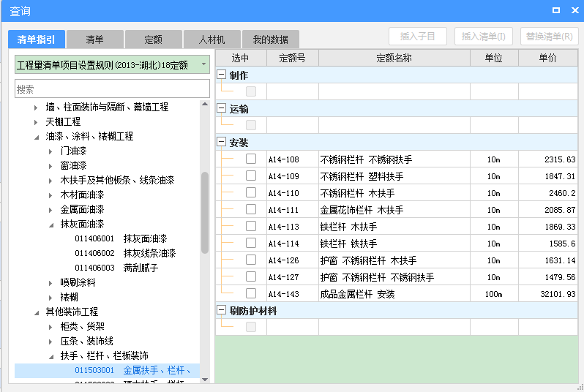Click the 替换清单(R) button
This screenshot has width=584, height=392.
(549, 37)
